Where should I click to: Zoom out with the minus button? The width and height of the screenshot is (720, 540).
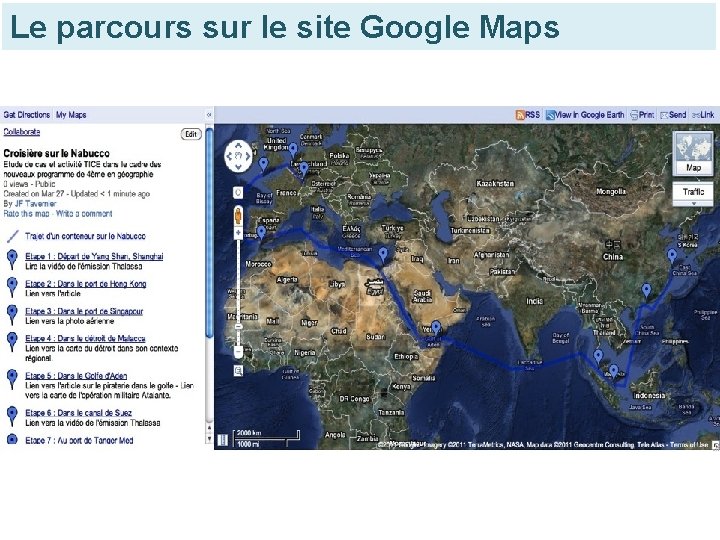click(238, 352)
